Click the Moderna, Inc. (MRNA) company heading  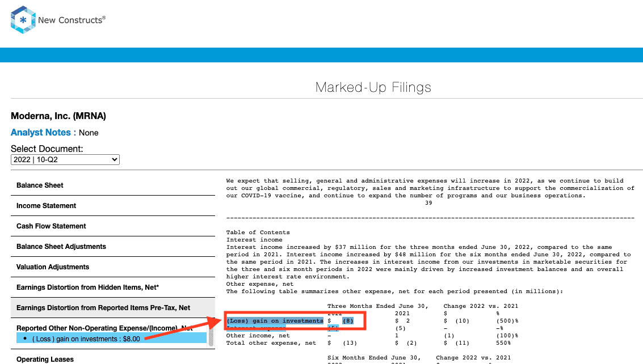(x=58, y=116)
